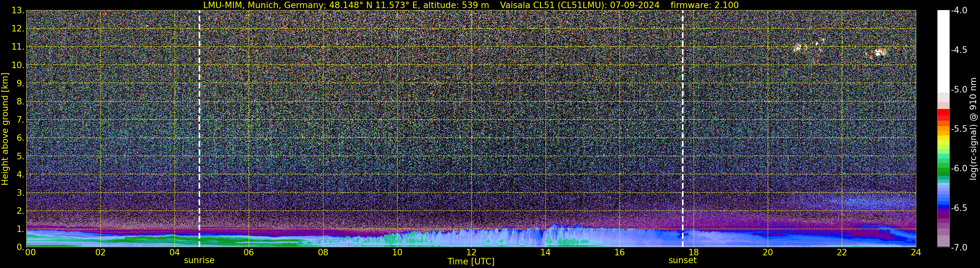Click the x-axis tick label '02'
The height and width of the screenshot is (268, 980).
100,252
